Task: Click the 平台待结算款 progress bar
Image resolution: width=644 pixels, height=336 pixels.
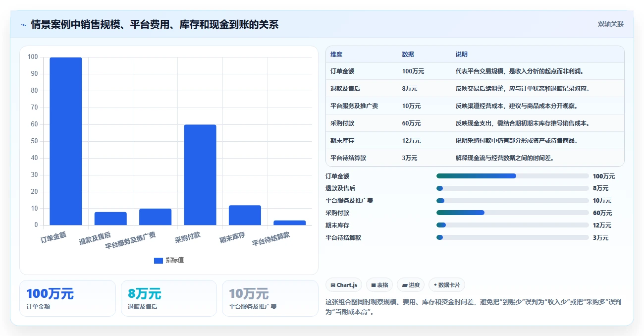Action: coord(513,237)
